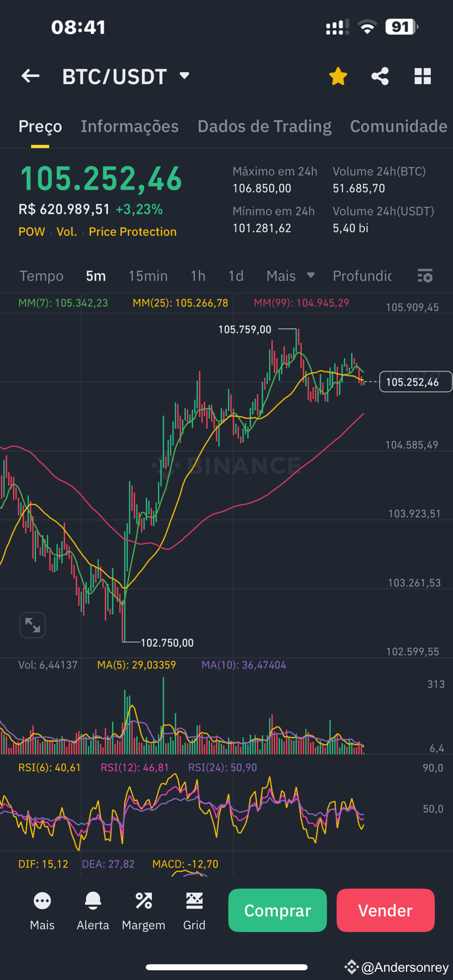
Task: Tap the Vol. tag
Action: click(x=67, y=232)
